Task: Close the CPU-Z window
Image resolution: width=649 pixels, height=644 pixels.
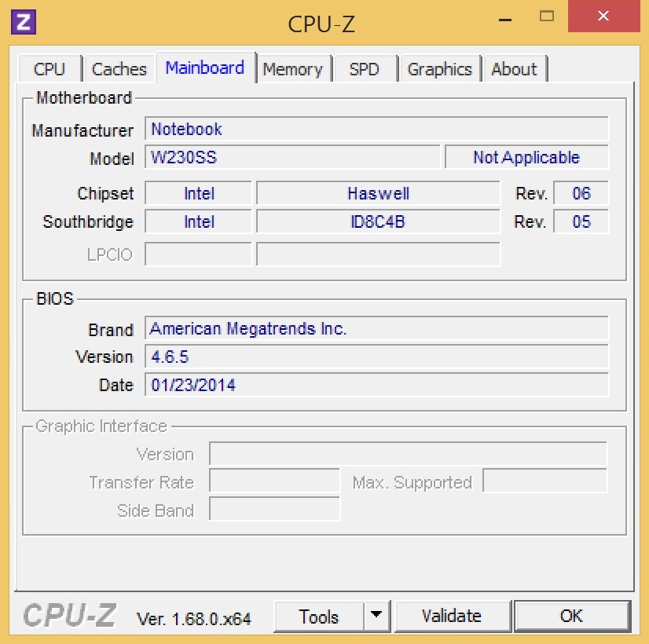Action: coord(604,16)
